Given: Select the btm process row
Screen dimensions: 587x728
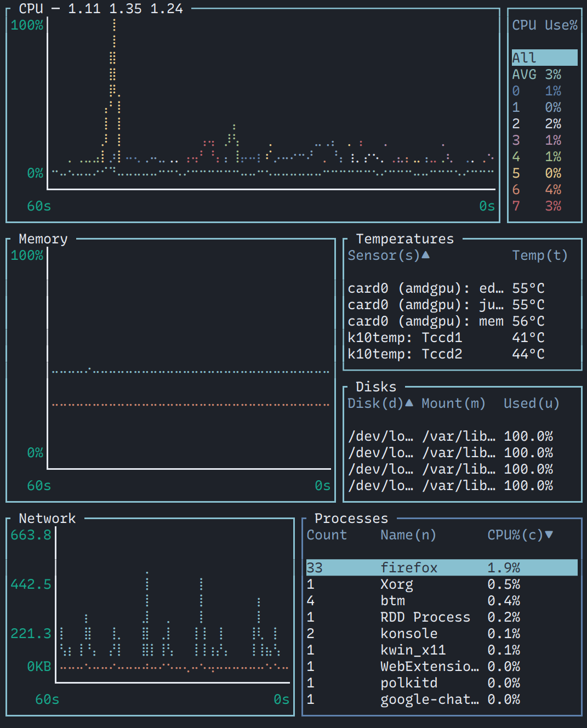Looking at the screenshot, I should (442, 600).
